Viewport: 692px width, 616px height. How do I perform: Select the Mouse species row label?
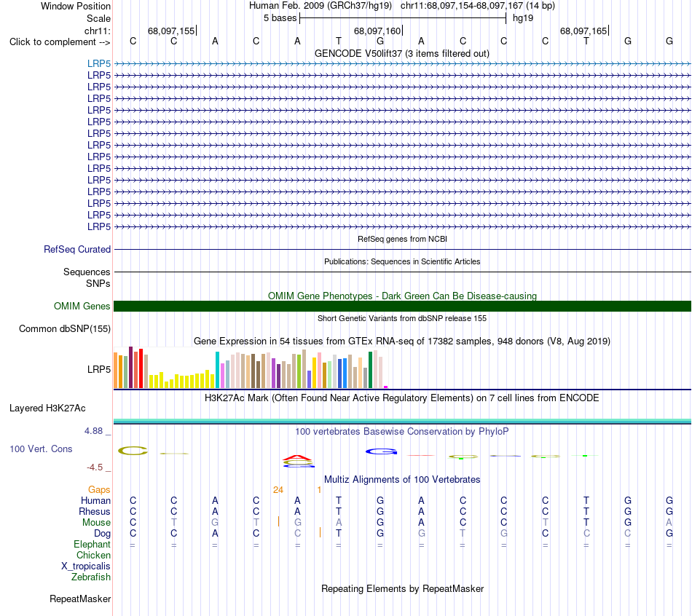coord(96,523)
